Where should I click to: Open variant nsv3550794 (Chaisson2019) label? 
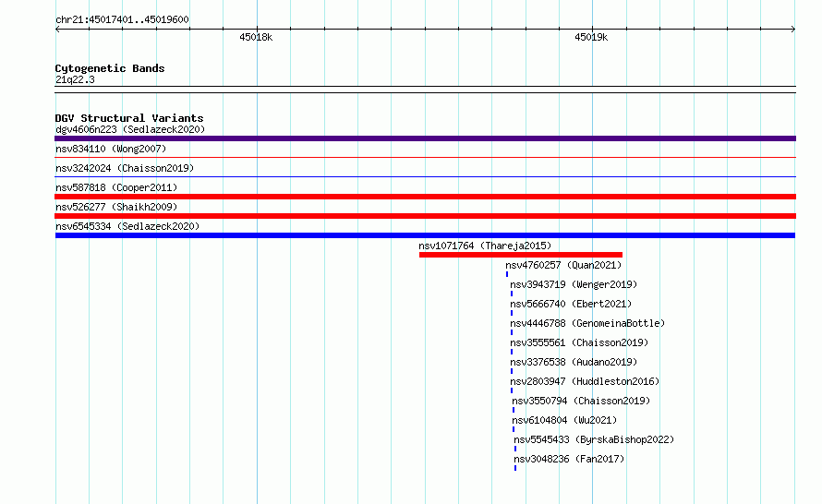click(x=581, y=401)
